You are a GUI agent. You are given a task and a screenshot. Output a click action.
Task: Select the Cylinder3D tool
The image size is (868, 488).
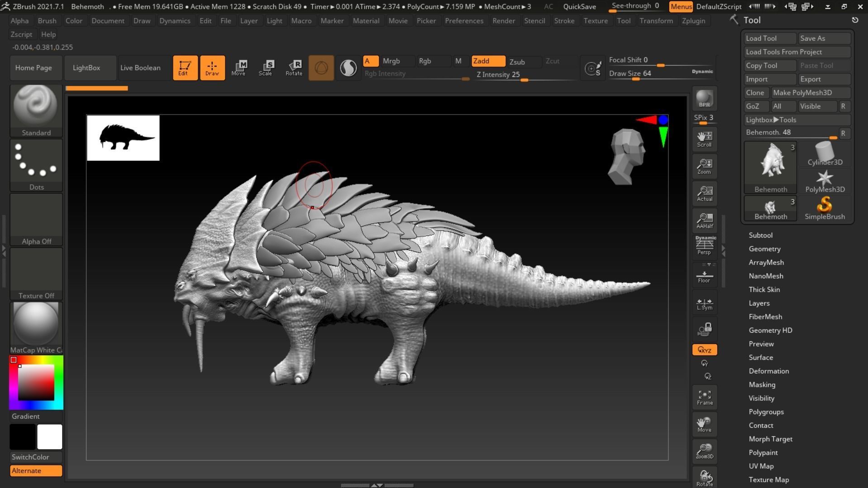[x=825, y=154]
